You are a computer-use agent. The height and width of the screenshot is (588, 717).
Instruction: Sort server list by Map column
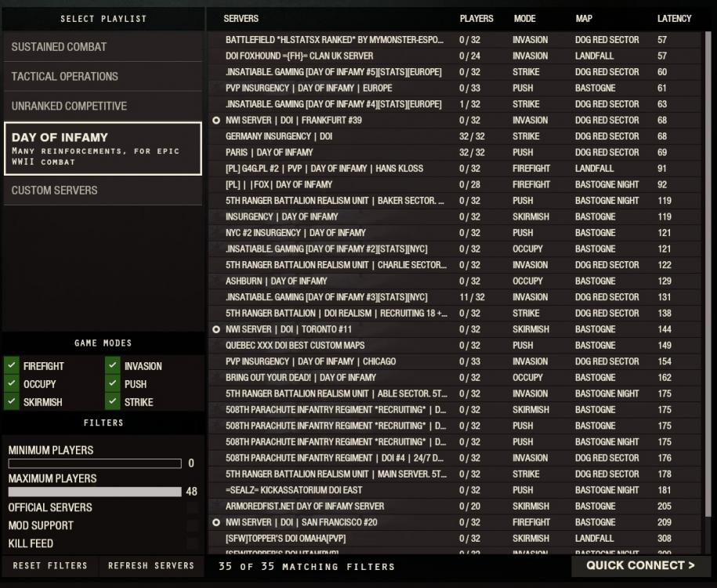click(x=584, y=19)
